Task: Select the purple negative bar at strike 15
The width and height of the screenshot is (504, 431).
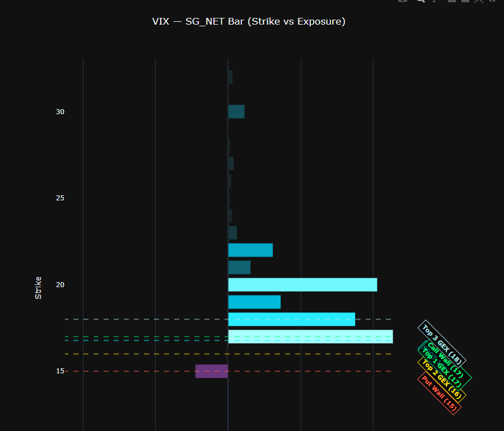Action: pos(212,371)
